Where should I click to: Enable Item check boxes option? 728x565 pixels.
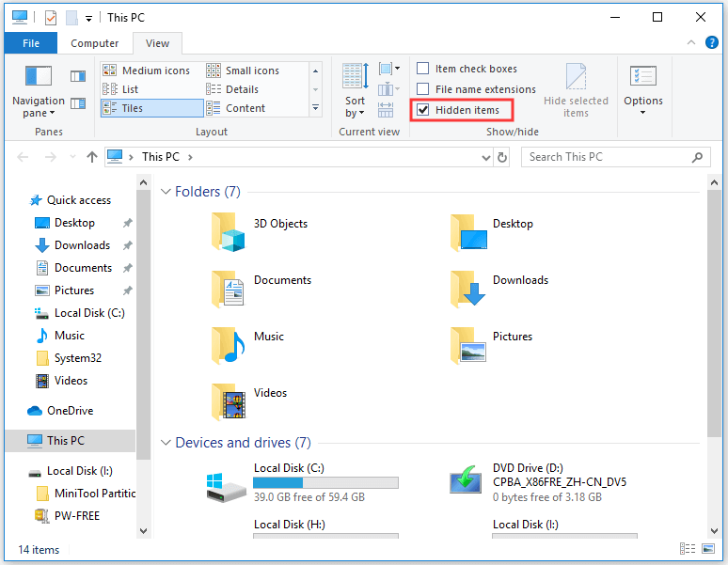tap(423, 69)
